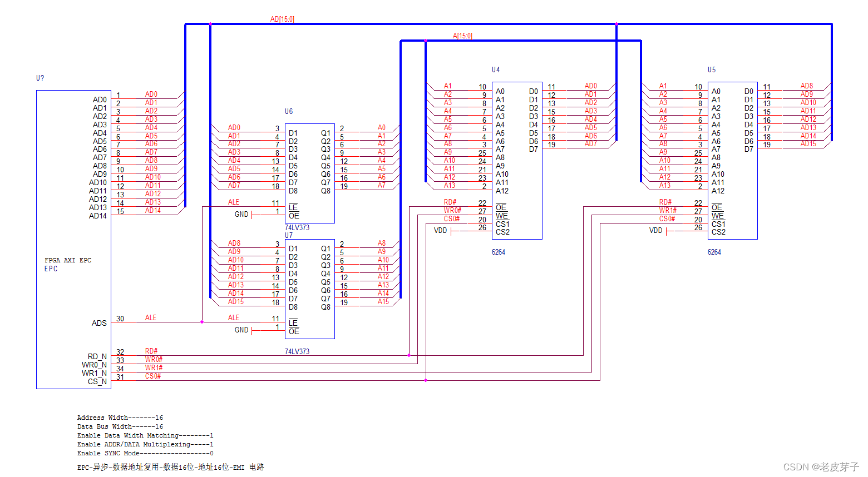Select the U7 reference designator
This screenshot has width=868, height=477.
coord(289,235)
